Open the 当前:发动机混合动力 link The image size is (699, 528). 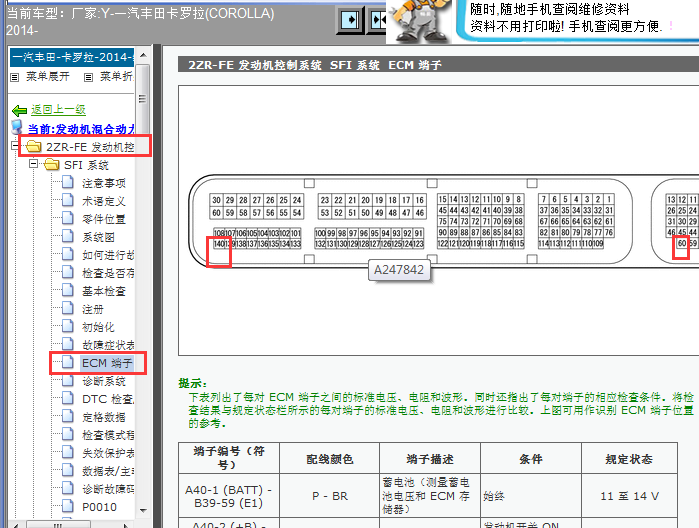(x=81, y=129)
